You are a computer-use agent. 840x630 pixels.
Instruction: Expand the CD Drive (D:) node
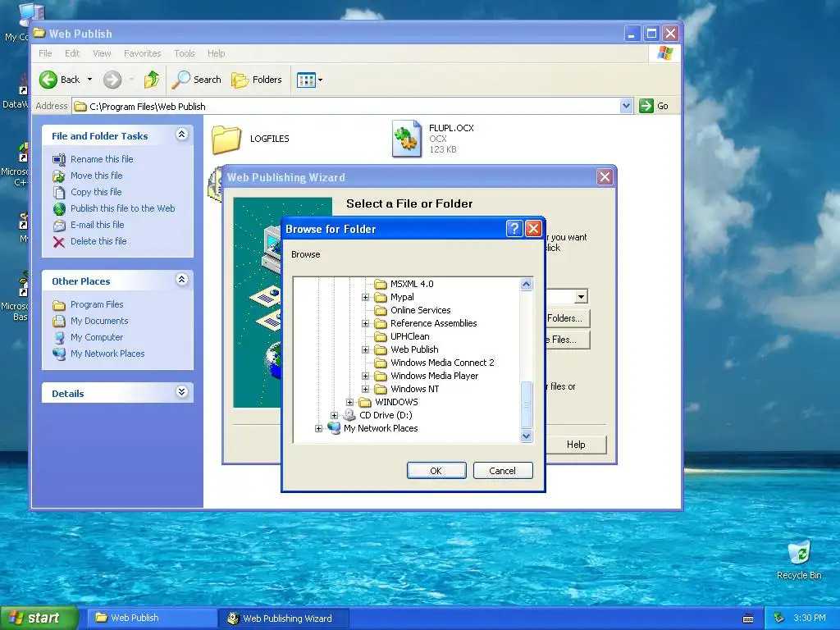pos(335,415)
